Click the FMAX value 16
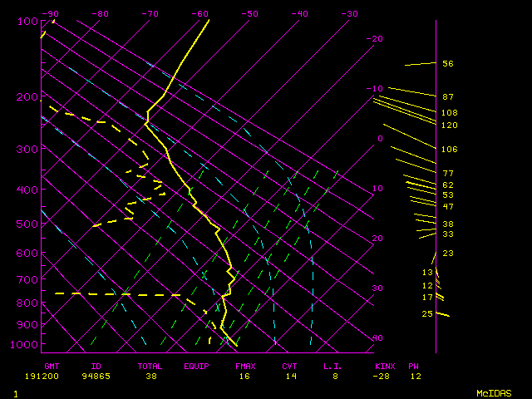This screenshot has width=532, height=399. click(x=243, y=377)
